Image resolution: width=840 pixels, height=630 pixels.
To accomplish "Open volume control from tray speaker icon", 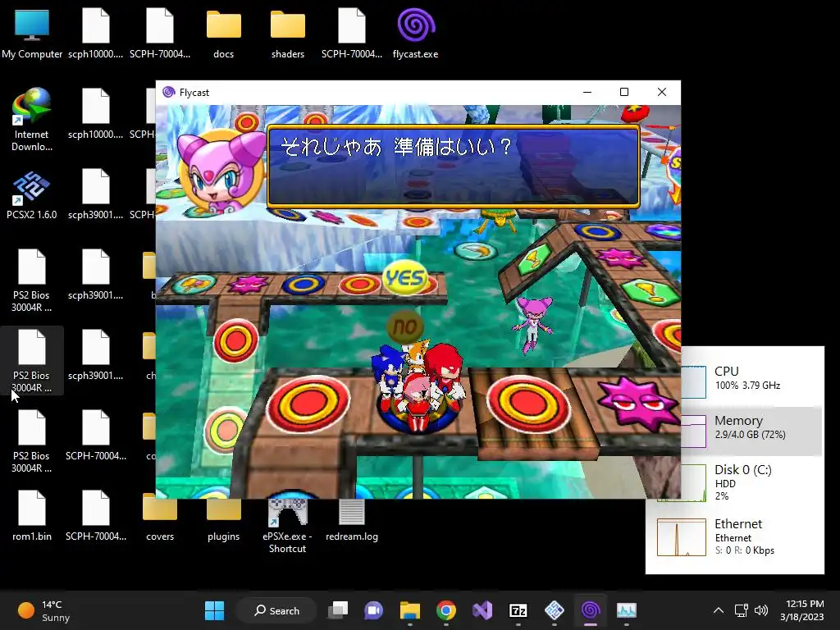I will 760,610.
